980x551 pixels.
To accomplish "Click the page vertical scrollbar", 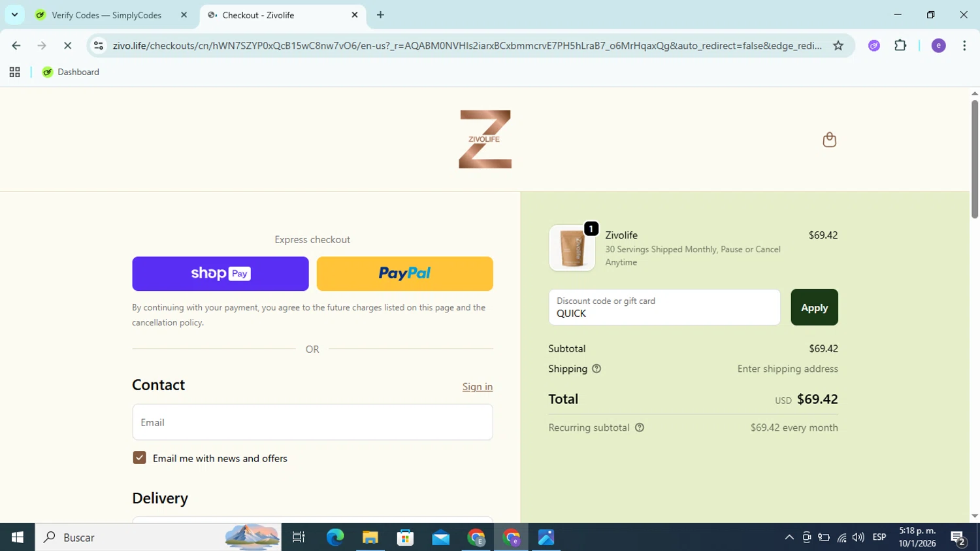I will pos(975,159).
